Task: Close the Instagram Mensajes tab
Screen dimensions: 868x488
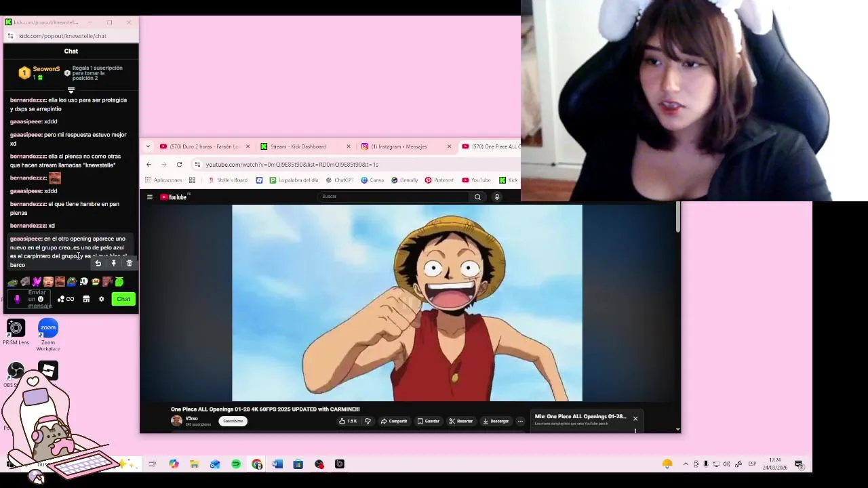Action: (449, 146)
